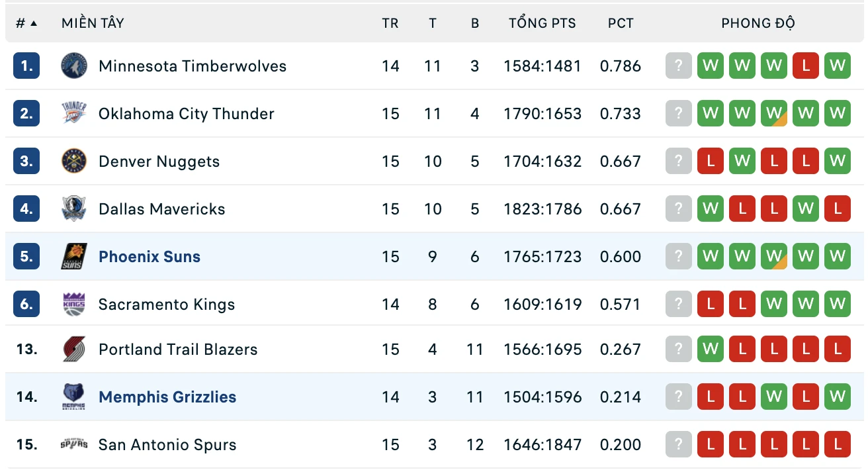Open the Minnesota Timberwolves team page
The height and width of the screenshot is (470, 868).
click(193, 66)
